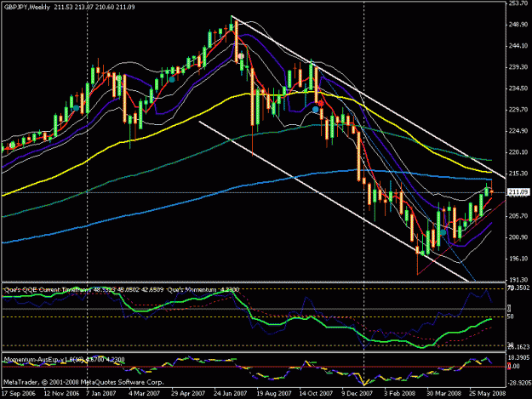The height and width of the screenshot is (399, 532).
Task: Click the date label 14 Oct 2007
Action: point(316,394)
